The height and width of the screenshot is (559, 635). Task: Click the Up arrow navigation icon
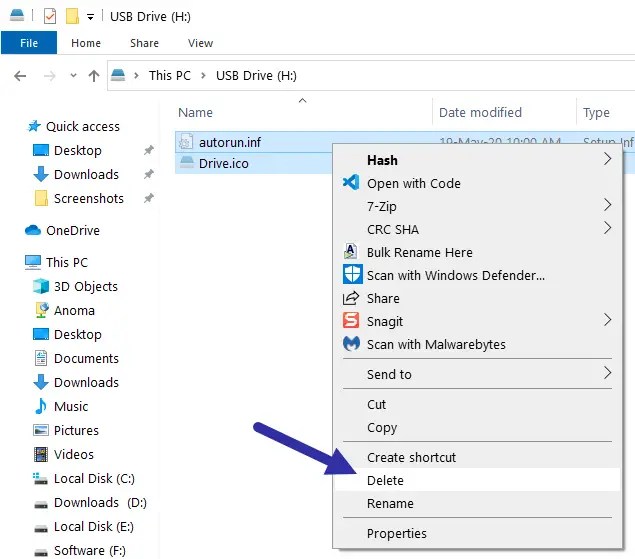[x=94, y=76]
